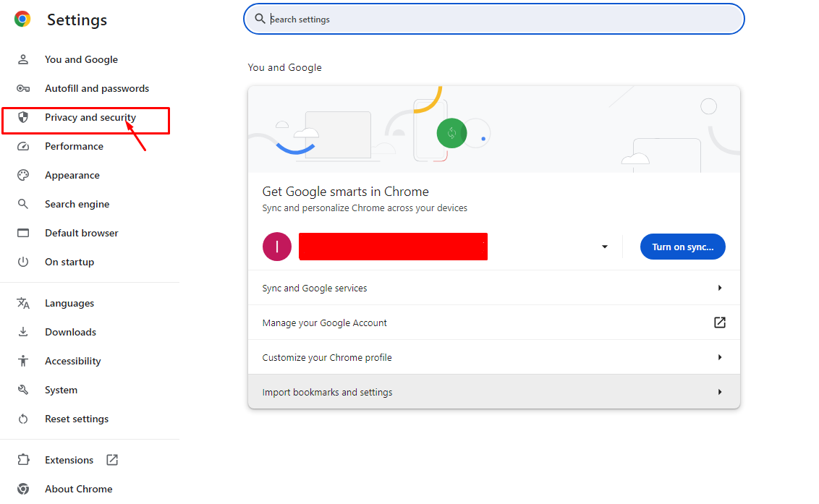Viewport: 819px width, 504px height.
Task: Open Manage your Google Account link
Action: pyautogui.click(x=494, y=323)
